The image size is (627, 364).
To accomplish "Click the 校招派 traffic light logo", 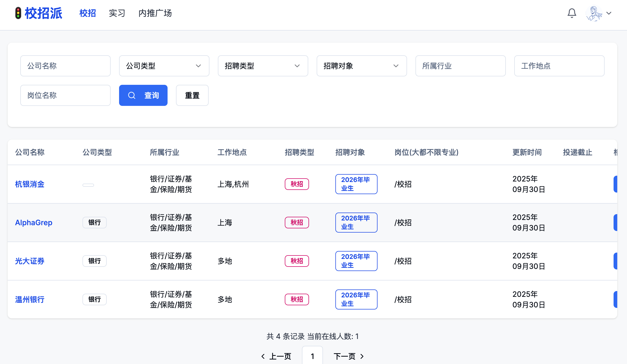I will tap(18, 13).
